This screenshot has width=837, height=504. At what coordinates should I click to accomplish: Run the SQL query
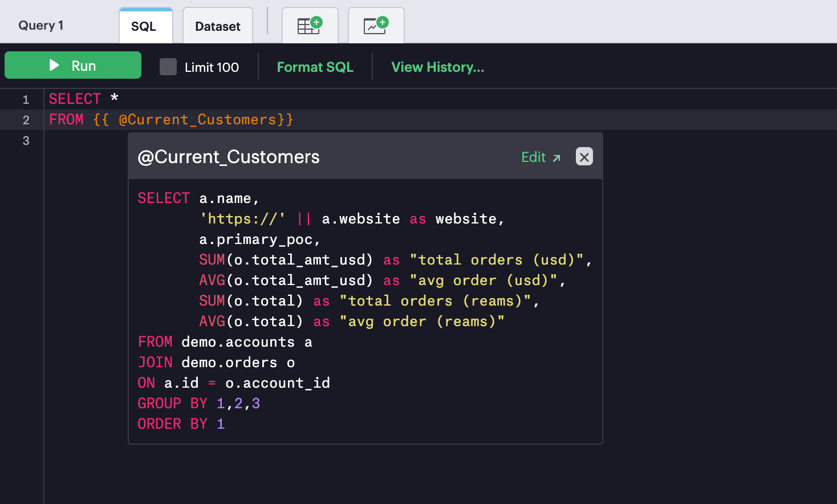pyautogui.click(x=73, y=65)
